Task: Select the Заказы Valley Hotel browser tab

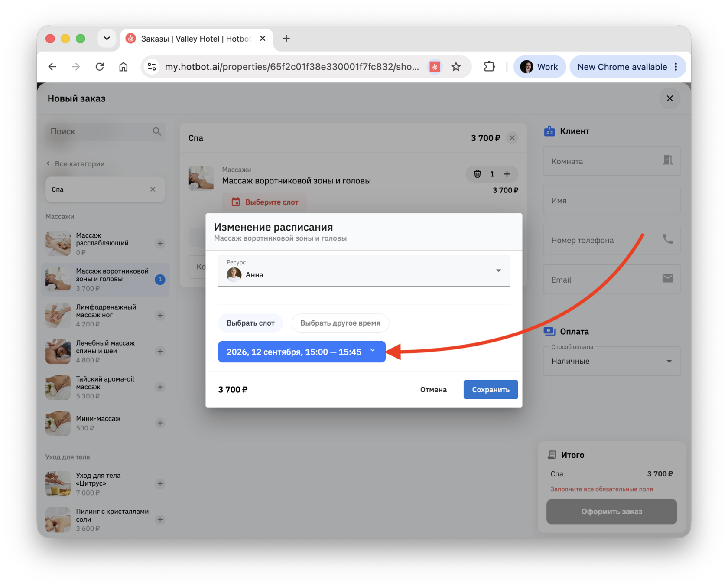Action: (196, 39)
